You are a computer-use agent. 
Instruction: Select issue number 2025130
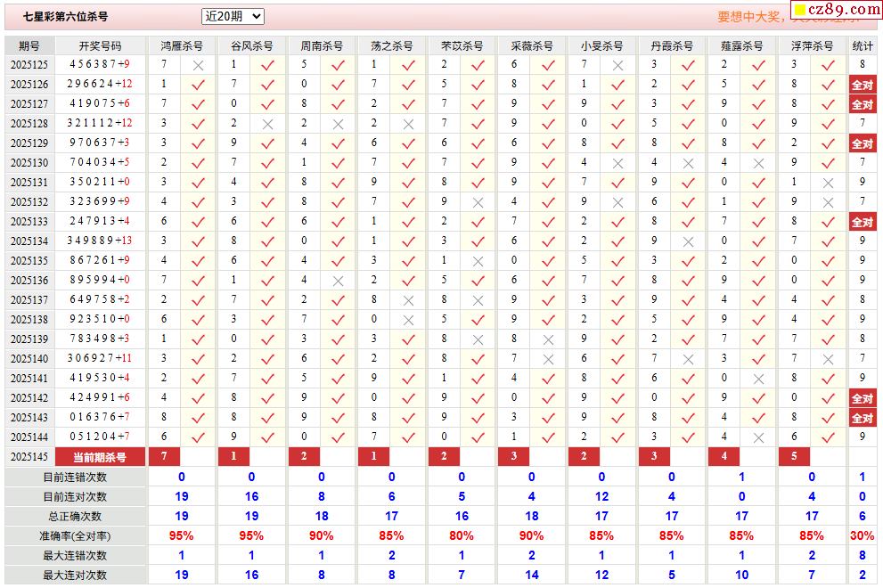coord(29,163)
